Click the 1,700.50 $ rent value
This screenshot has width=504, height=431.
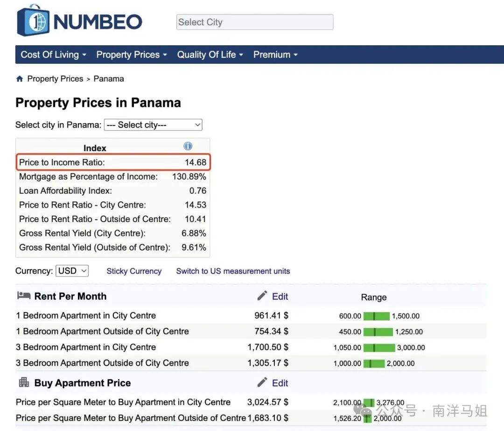(268, 347)
